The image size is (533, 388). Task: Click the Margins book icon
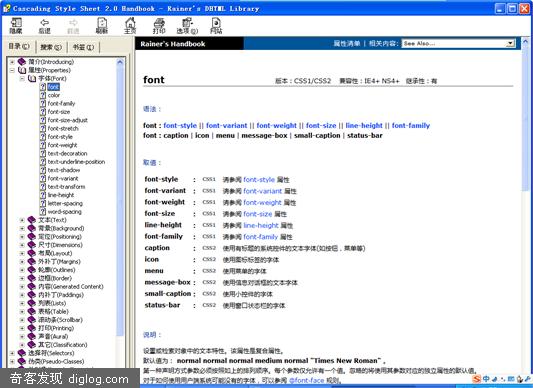[32, 262]
